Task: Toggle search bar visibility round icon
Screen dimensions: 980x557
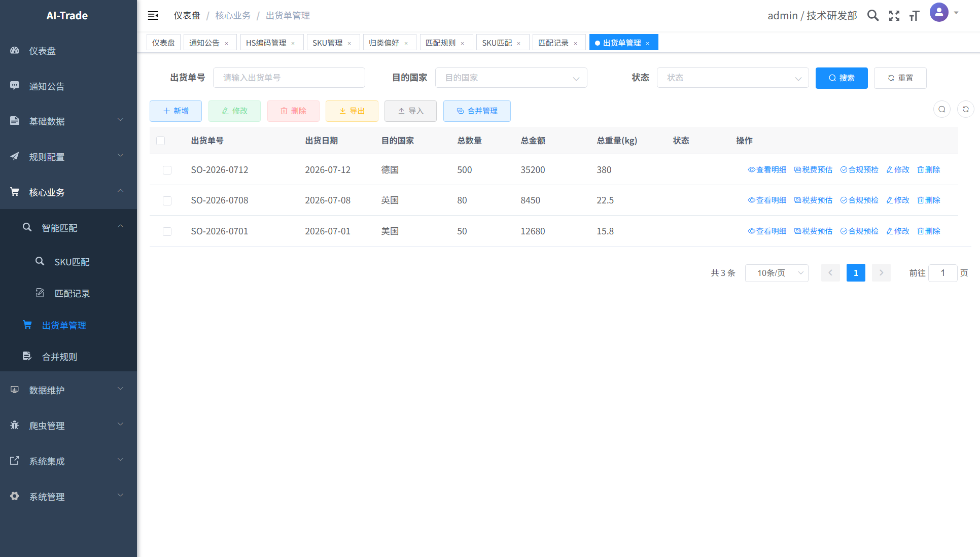Action: coord(942,110)
